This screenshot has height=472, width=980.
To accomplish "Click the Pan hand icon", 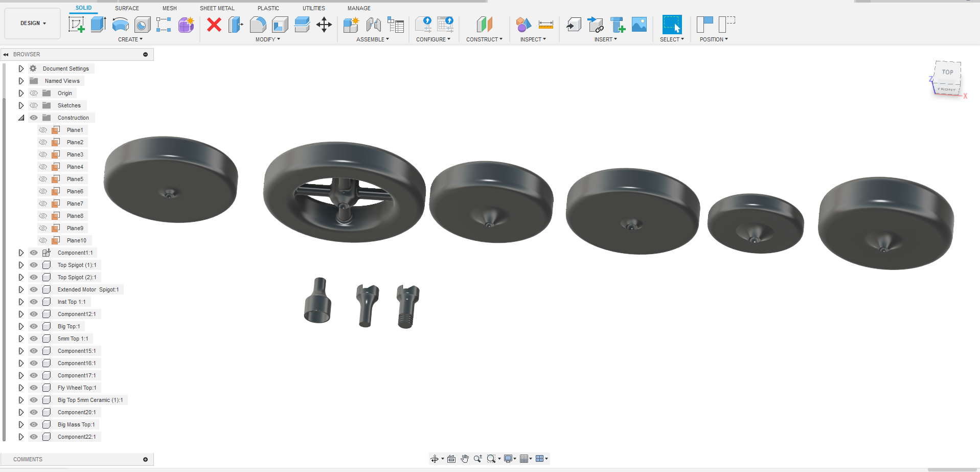I will [x=465, y=459].
